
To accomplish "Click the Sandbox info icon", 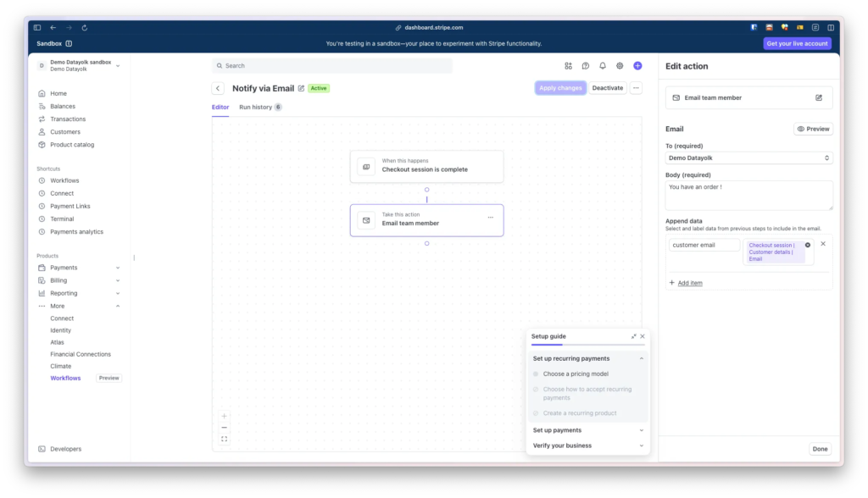I will 69,44.
